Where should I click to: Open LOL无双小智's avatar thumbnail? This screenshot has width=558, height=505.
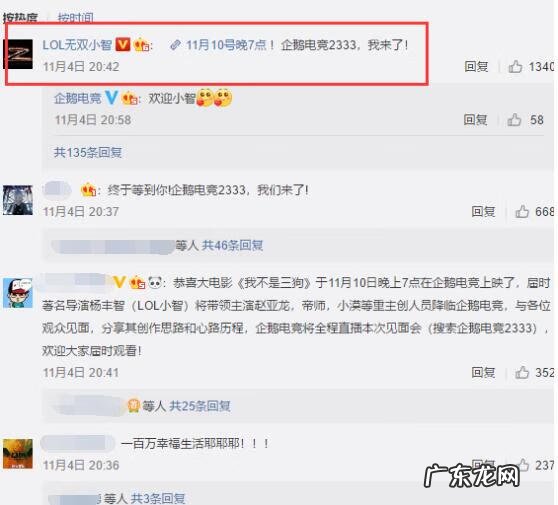pyautogui.click(x=18, y=54)
